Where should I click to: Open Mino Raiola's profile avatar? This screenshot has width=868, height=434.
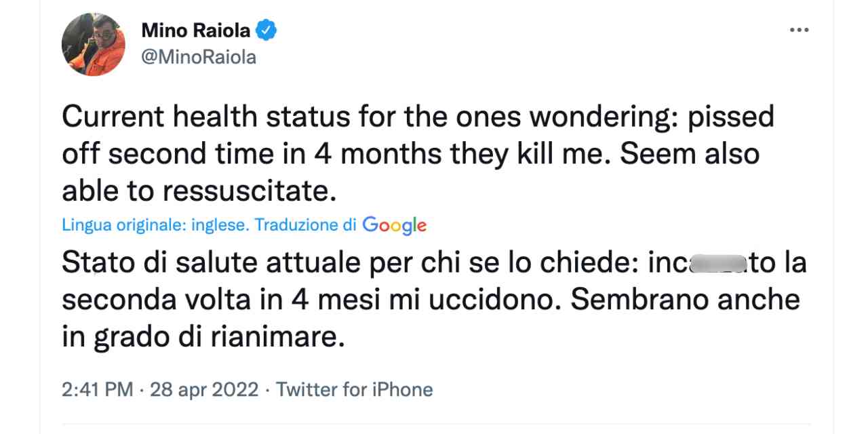point(94,44)
